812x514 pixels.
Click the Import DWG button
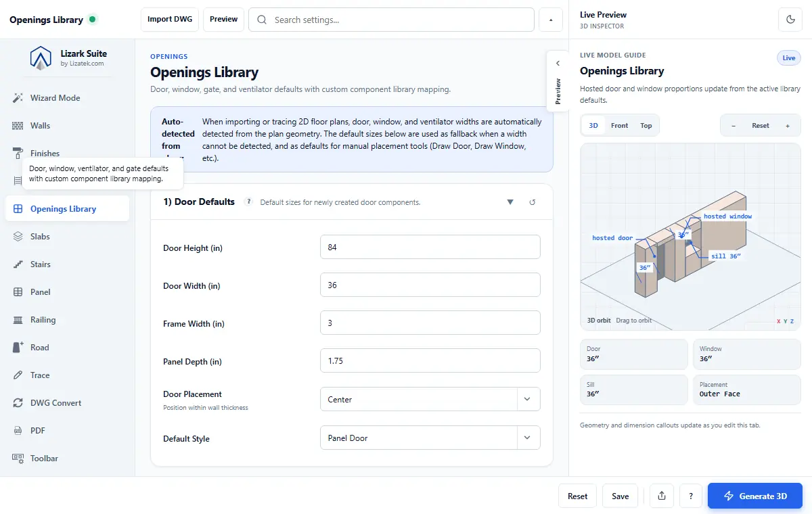tap(170, 20)
